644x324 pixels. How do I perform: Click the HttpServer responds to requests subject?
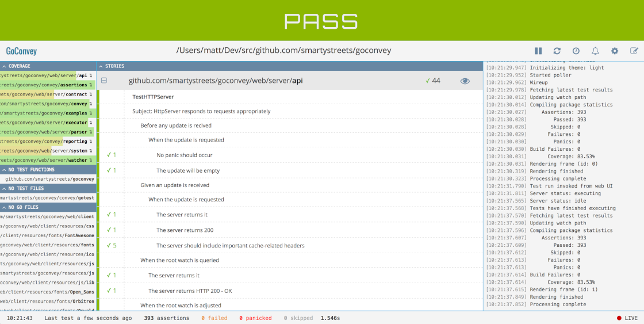(x=201, y=112)
